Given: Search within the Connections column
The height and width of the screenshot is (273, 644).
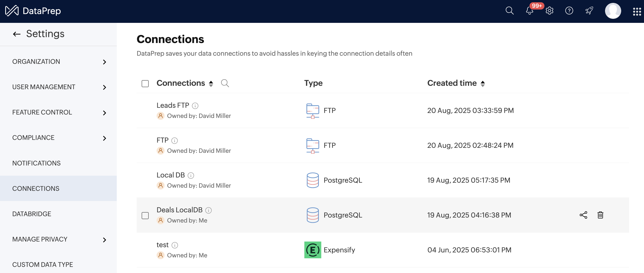Looking at the screenshot, I should (225, 83).
